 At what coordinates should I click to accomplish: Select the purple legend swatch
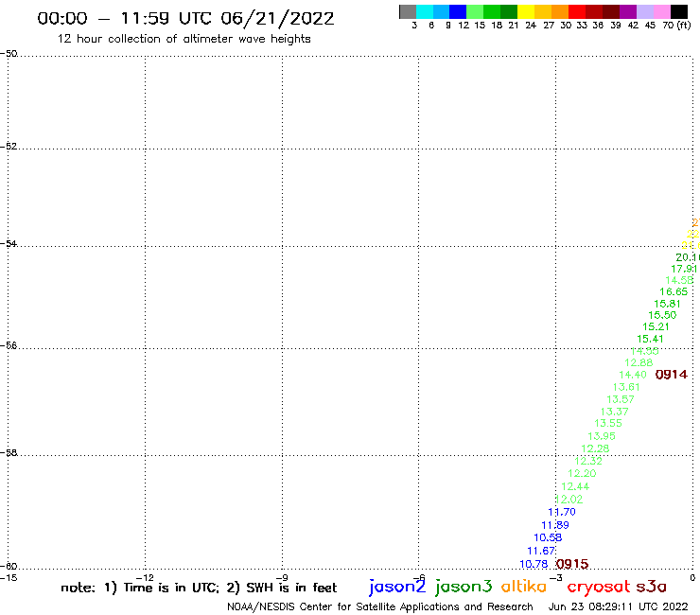click(x=628, y=11)
